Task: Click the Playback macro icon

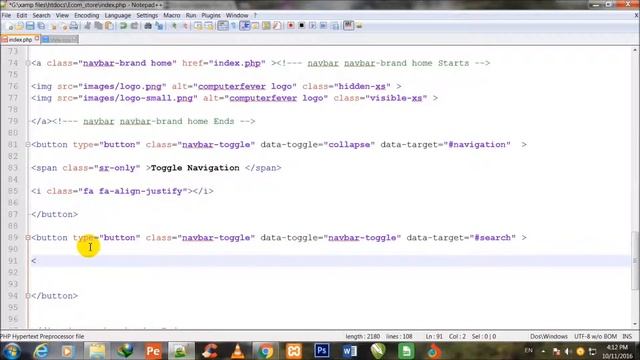Action: 312,26
